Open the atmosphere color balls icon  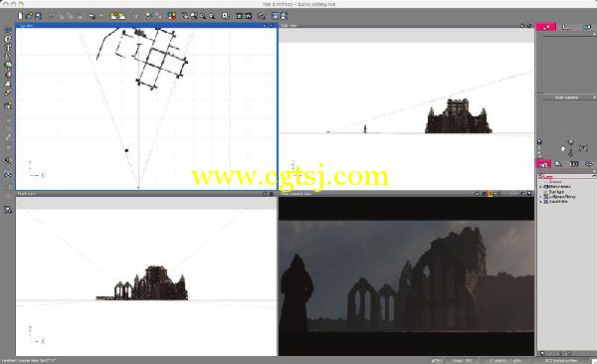[172, 16]
